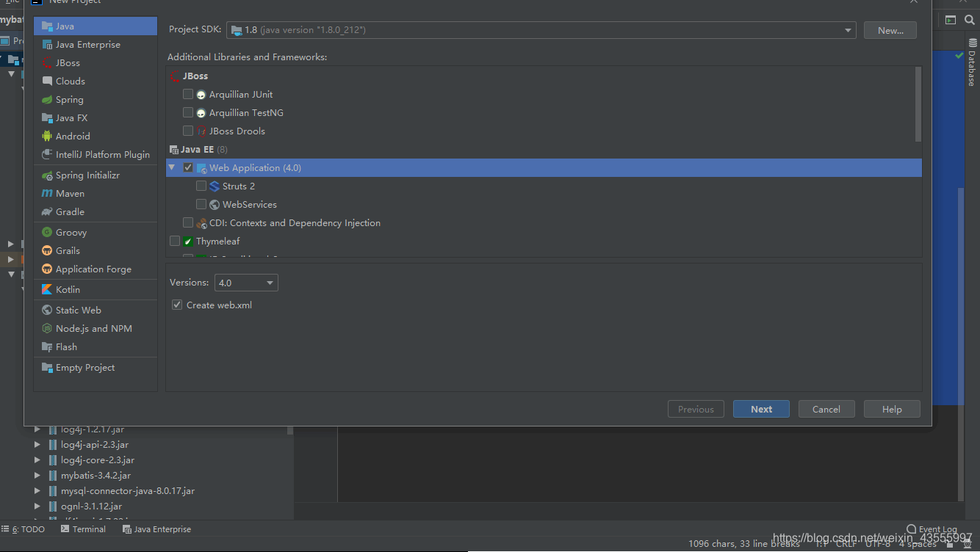
Task: Pick the JBoss project type icon
Action: click(47, 62)
